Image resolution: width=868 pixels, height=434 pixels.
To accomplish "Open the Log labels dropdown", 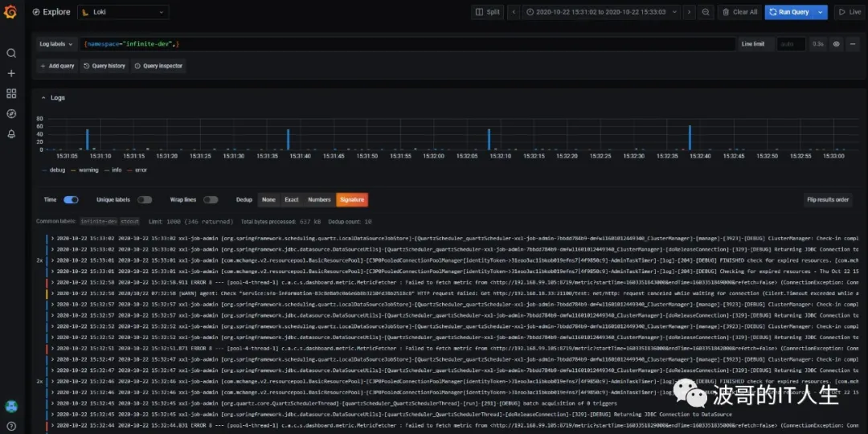I will 56,43.
